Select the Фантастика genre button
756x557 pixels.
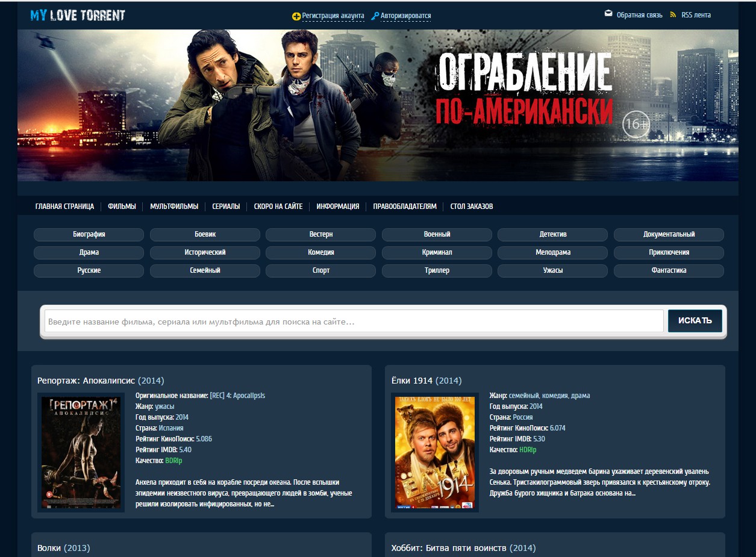[669, 270]
